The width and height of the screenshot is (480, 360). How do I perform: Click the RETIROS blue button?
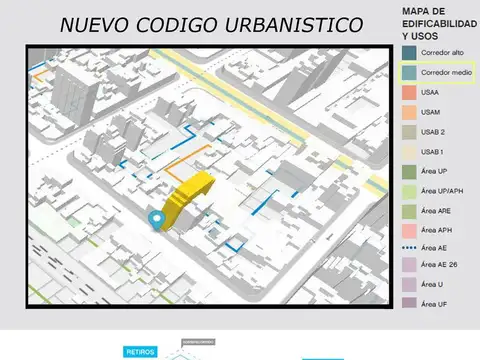pos(140,352)
